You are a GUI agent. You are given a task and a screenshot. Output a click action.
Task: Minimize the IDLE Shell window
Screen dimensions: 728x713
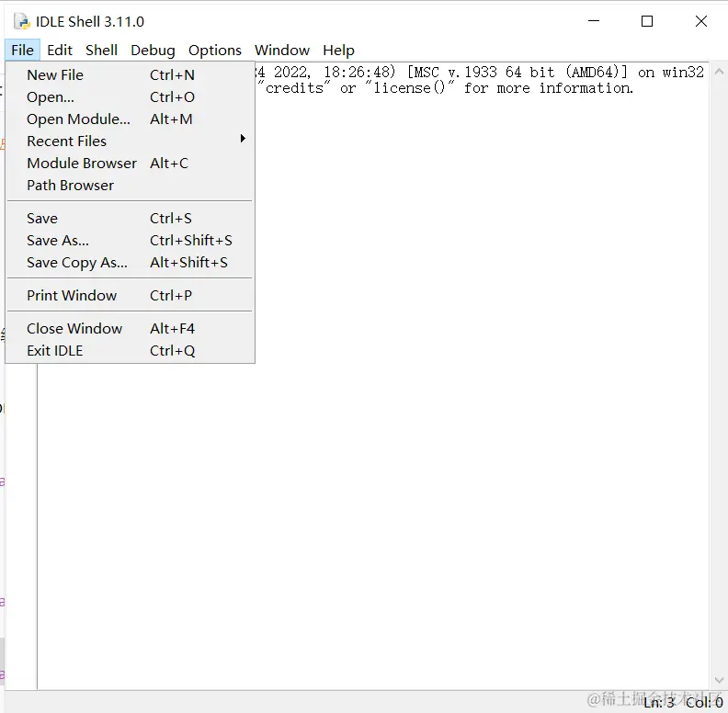click(x=594, y=21)
